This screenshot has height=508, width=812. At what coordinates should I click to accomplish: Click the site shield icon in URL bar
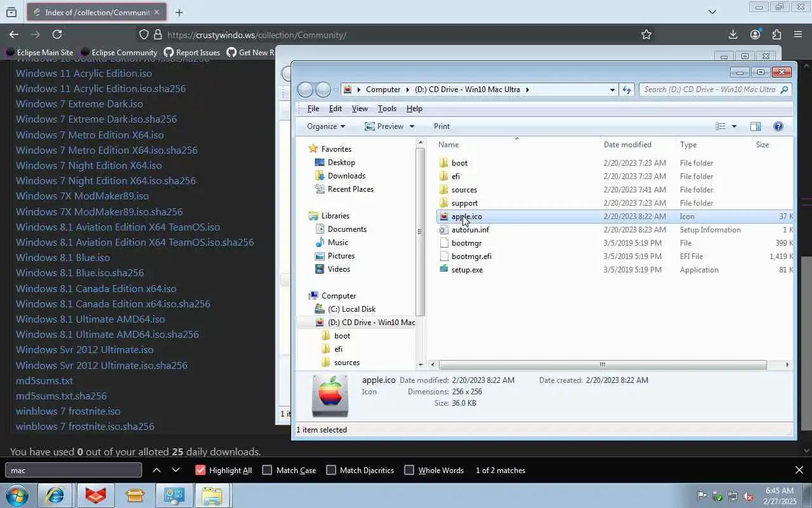point(144,35)
